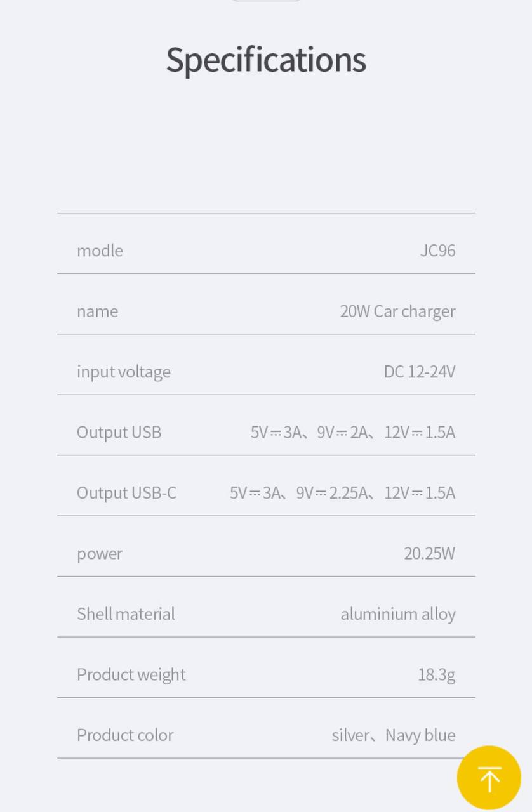
Task: Select the 9V 2.25A USB-C value
Action: click(x=331, y=493)
